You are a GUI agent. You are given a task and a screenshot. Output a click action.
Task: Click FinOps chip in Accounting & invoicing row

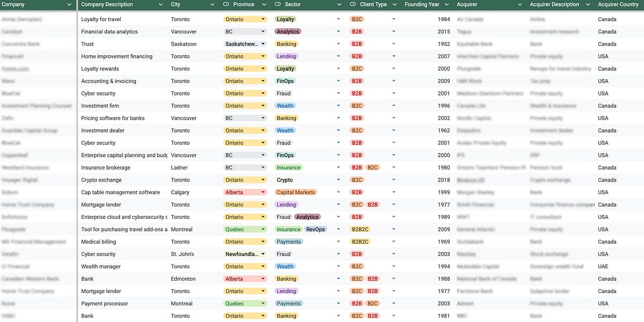(285, 81)
